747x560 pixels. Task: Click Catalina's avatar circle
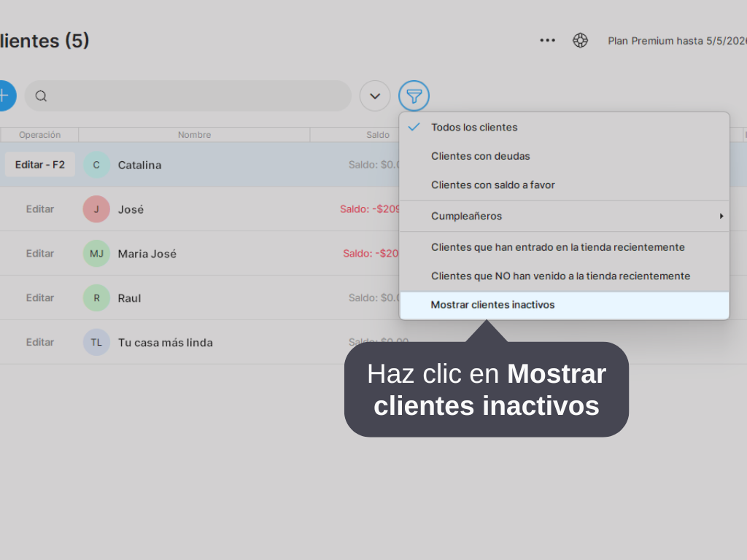coord(97,165)
